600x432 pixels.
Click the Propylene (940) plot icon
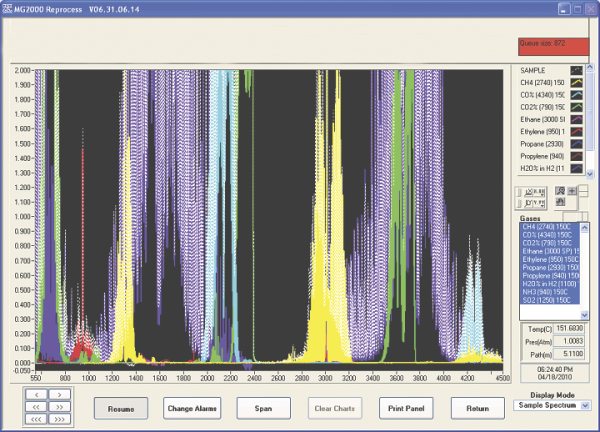pos(576,156)
